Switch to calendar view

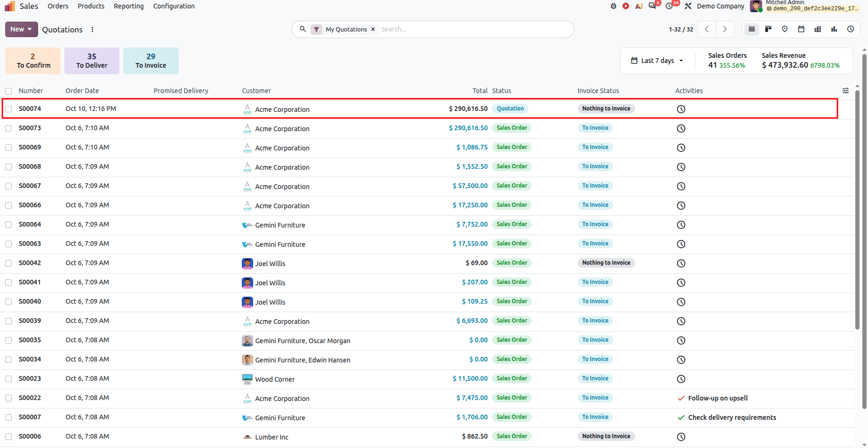(801, 29)
